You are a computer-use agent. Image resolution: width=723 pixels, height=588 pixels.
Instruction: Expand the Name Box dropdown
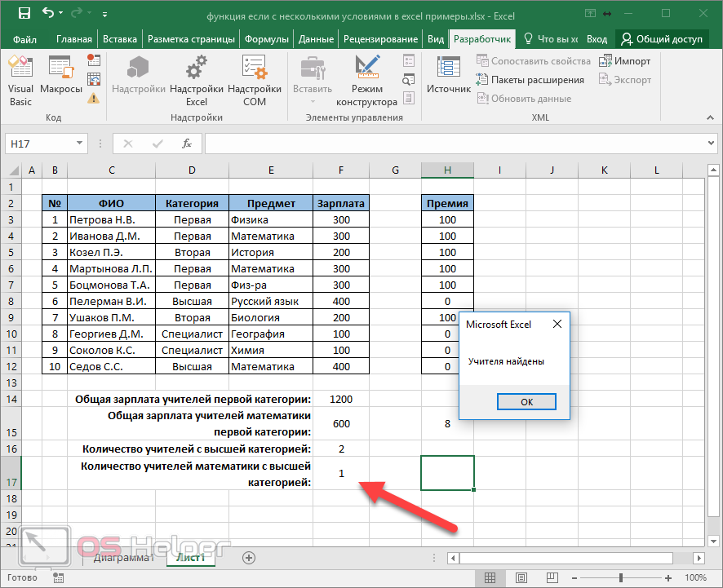click(x=80, y=144)
